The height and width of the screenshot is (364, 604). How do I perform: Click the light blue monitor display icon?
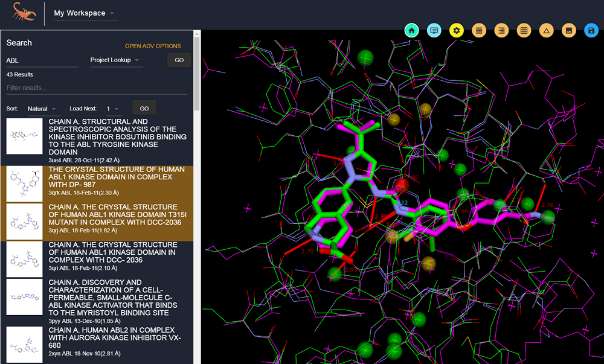pos(433,30)
